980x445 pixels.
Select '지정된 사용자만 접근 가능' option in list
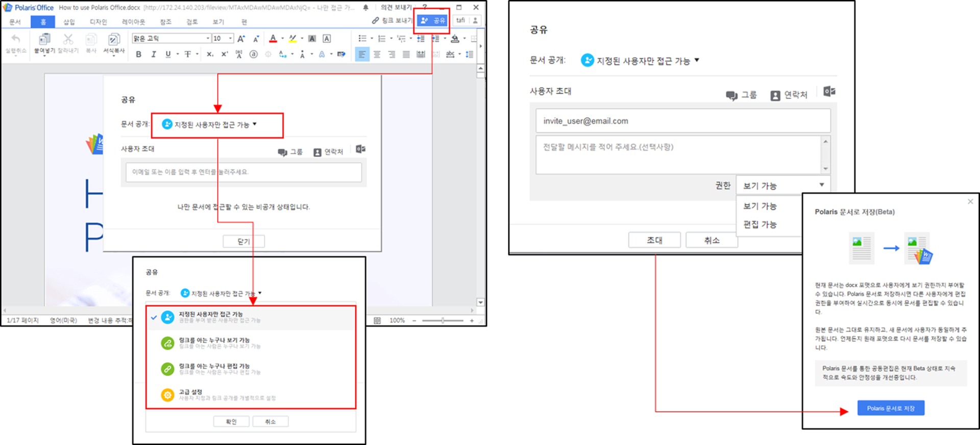pos(251,317)
